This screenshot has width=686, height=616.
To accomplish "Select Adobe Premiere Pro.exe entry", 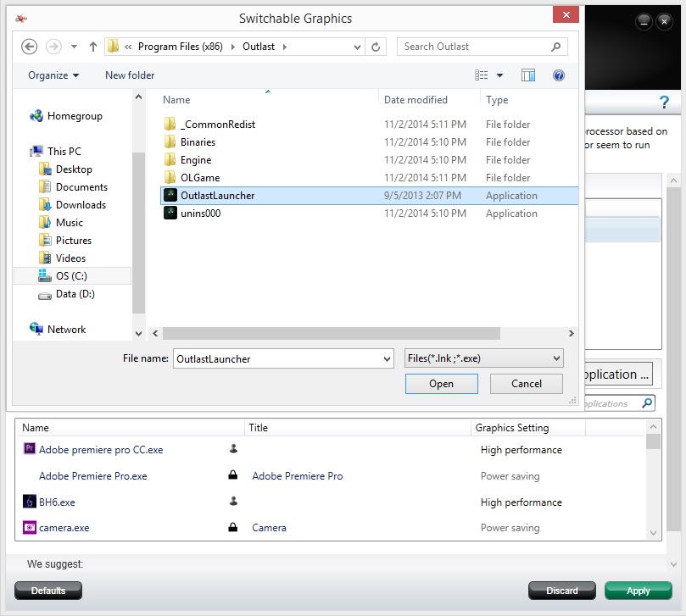I will [92, 475].
